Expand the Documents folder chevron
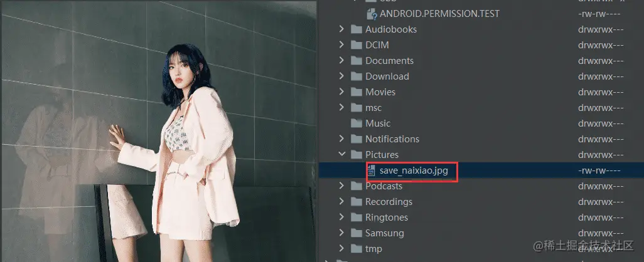This screenshot has width=644, height=262. (x=341, y=60)
